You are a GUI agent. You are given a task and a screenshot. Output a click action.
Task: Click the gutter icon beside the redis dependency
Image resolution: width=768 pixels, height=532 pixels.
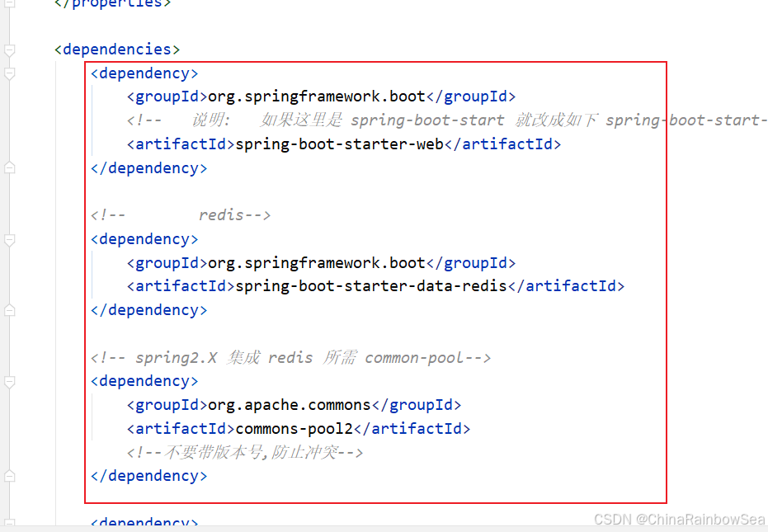8,240
